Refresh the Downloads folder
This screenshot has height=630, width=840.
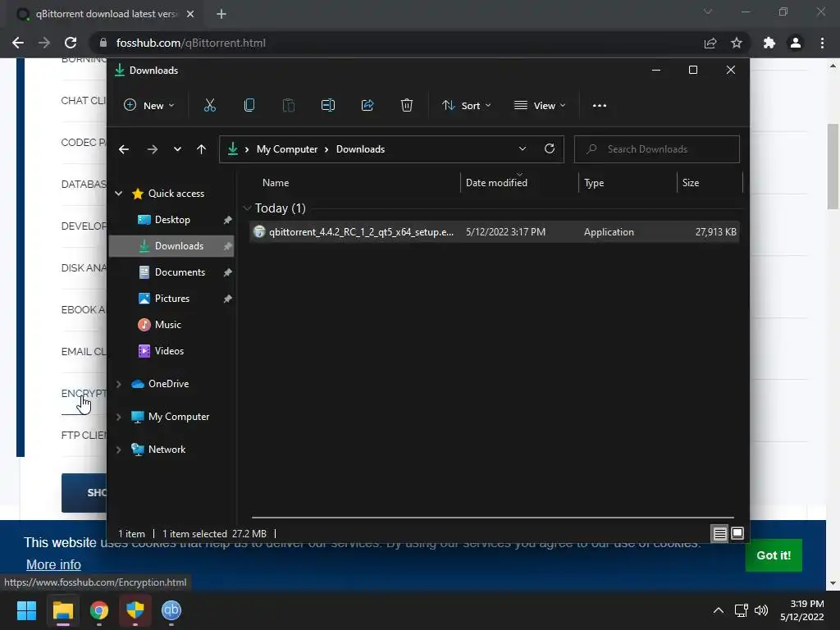coord(550,149)
